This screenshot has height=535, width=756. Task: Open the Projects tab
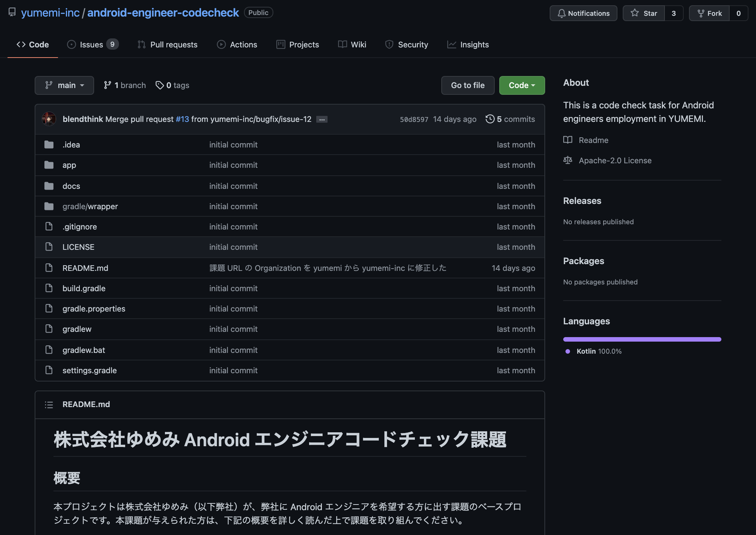tap(297, 44)
